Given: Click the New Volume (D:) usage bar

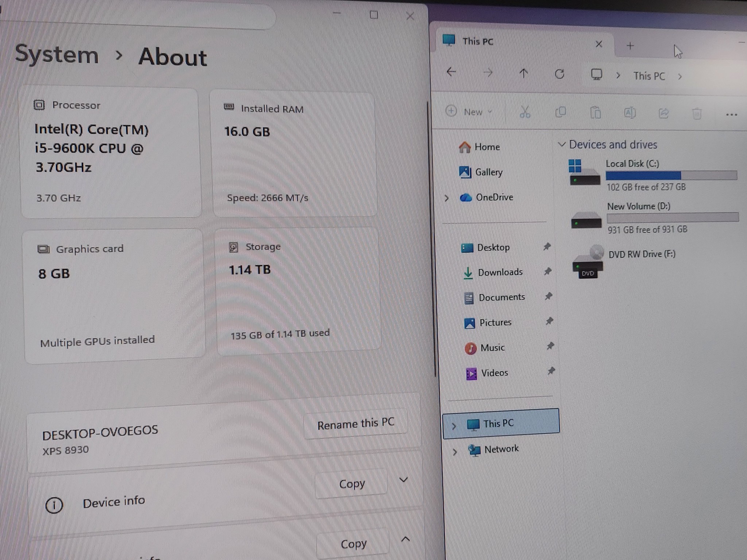Looking at the screenshot, I should point(673,218).
